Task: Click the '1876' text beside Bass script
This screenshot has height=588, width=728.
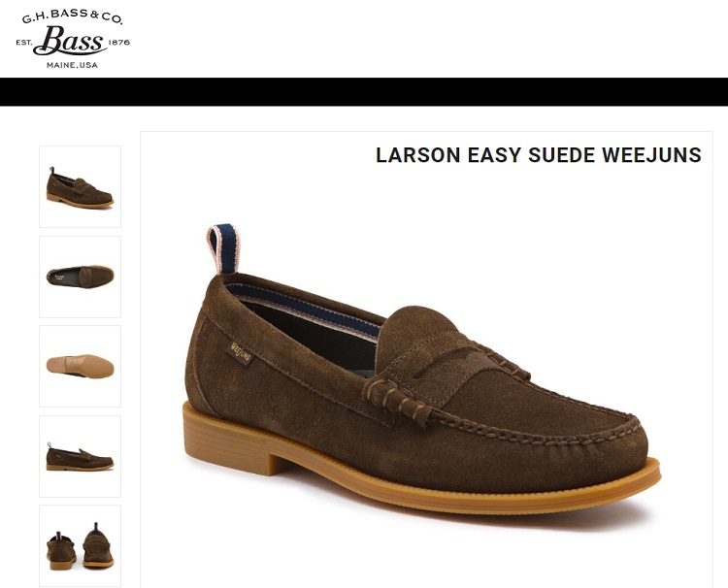Action: point(118,43)
